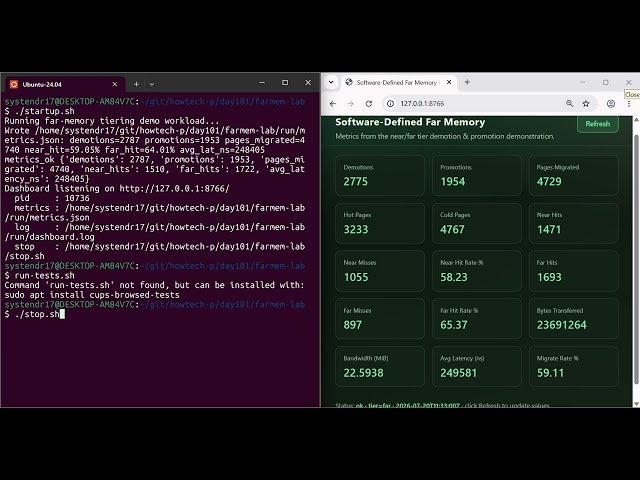Image resolution: width=640 pixels, height=480 pixels.
Task: Click the Far Misses value 897
Action: pos(353,325)
